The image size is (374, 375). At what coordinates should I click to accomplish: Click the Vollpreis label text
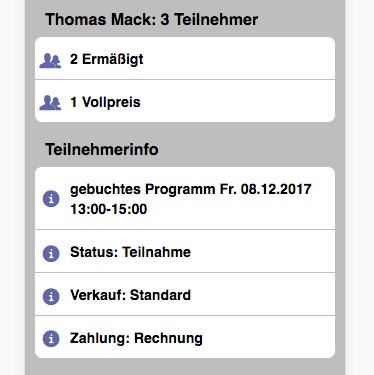pyautogui.click(x=111, y=102)
